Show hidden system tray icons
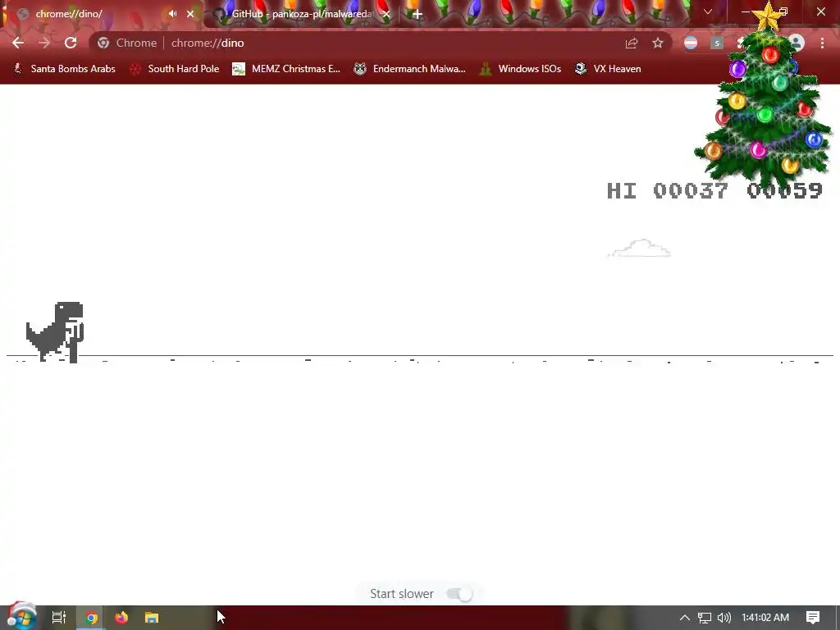The height and width of the screenshot is (630, 840). (x=684, y=618)
